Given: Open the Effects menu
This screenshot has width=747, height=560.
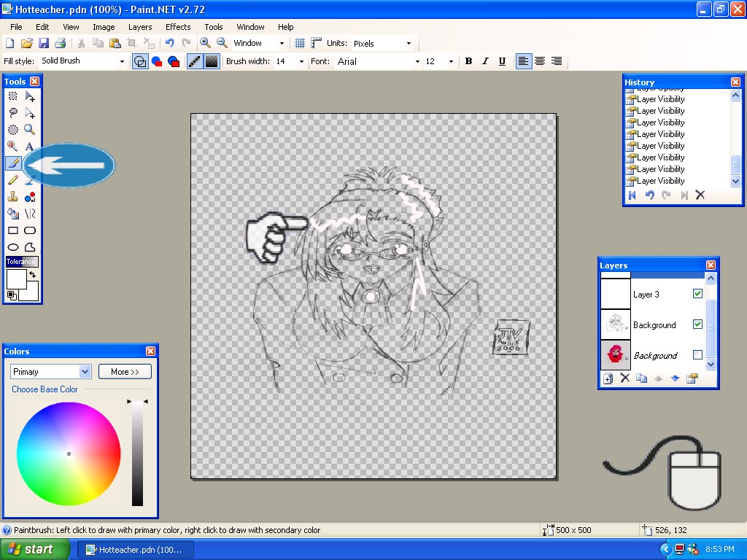Looking at the screenshot, I should [x=178, y=27].
